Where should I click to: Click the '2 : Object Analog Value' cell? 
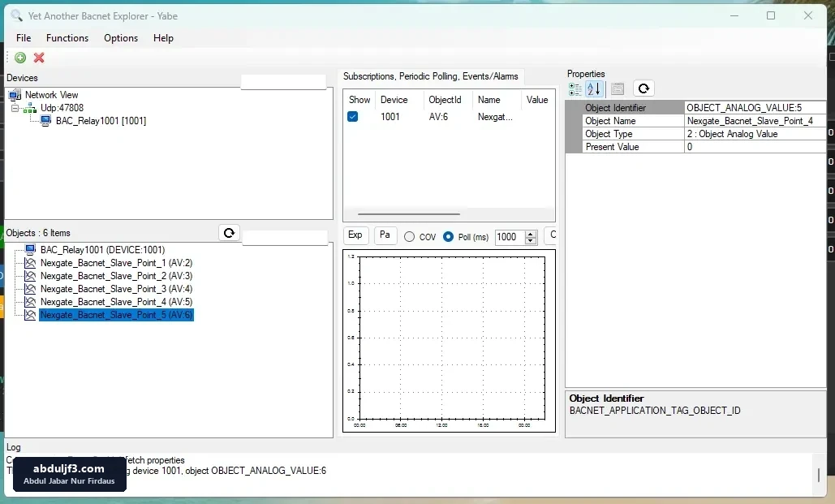click(755, 134)
